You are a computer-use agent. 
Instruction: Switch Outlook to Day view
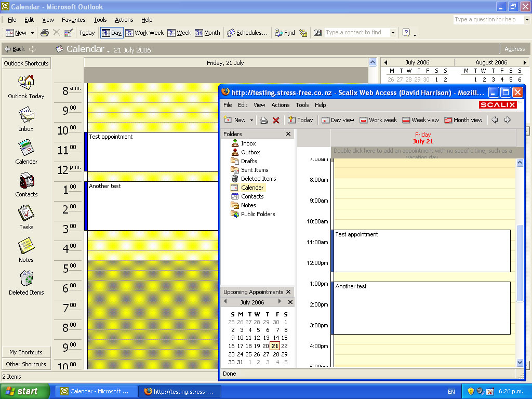click(112, 33)
